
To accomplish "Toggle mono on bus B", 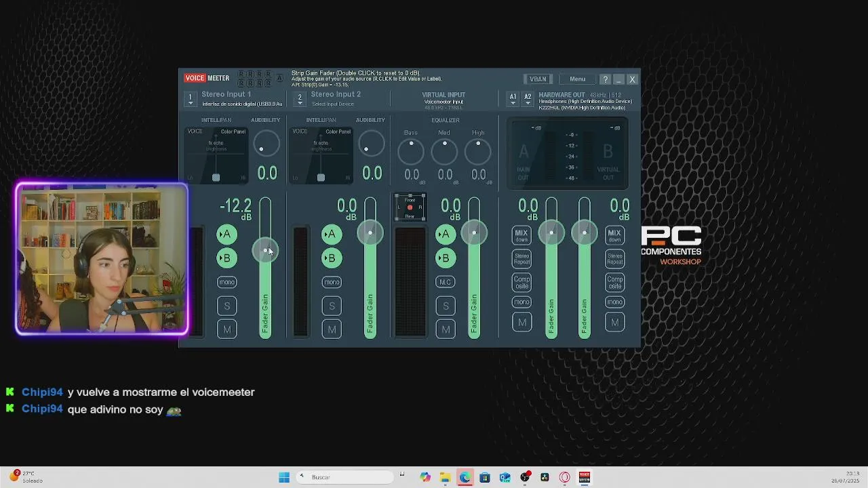I will coord(614,302).
